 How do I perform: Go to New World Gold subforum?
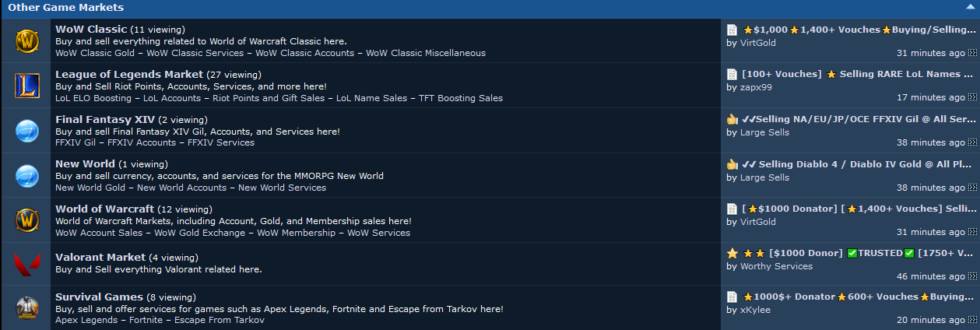tap(92, 188)
